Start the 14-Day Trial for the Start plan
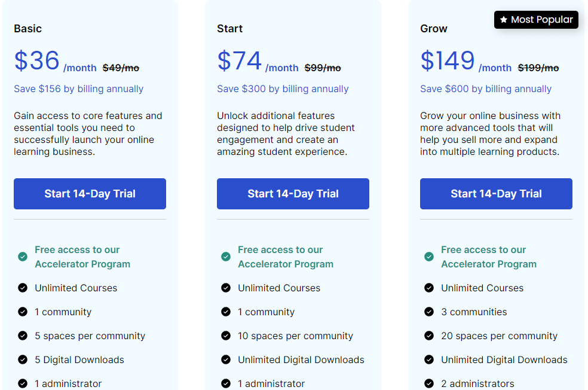The height and width of the screenshot is (390, 588). [x=293, y=193]
